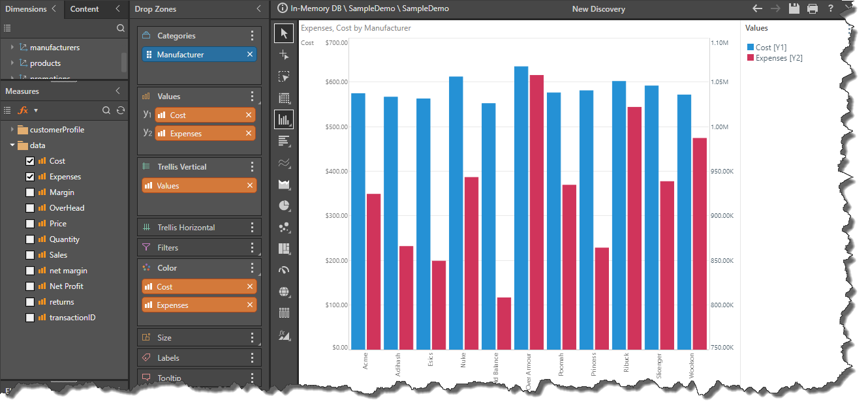868x409 pixels.
Task: Choose the column chart visualization type
Action: point(284,119)
